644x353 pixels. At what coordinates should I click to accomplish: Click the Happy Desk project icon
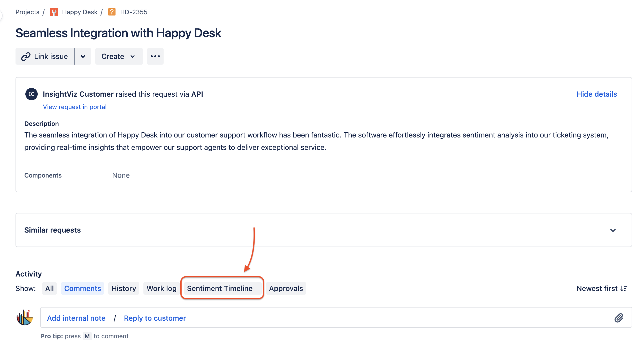point(54,12)
